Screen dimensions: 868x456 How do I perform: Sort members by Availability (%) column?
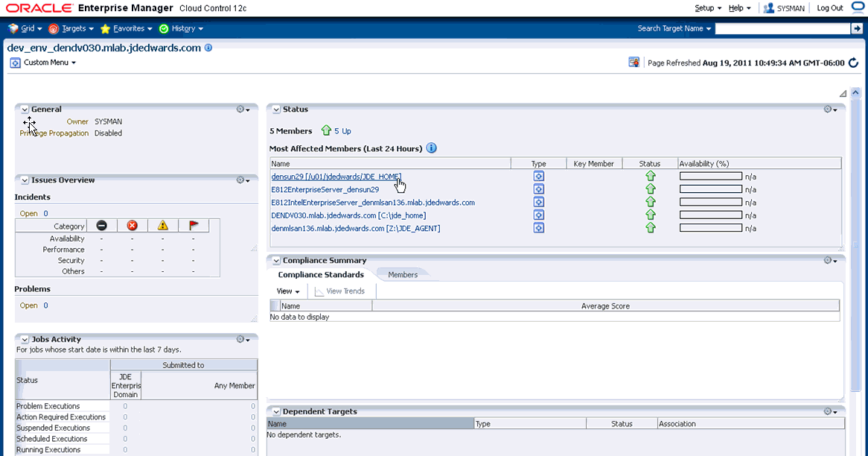click(x=759, y=163)
